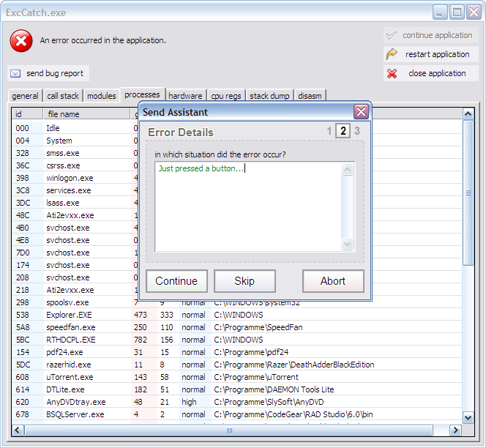Open the hardware tab
486x448 pixels.
point(185,96)
